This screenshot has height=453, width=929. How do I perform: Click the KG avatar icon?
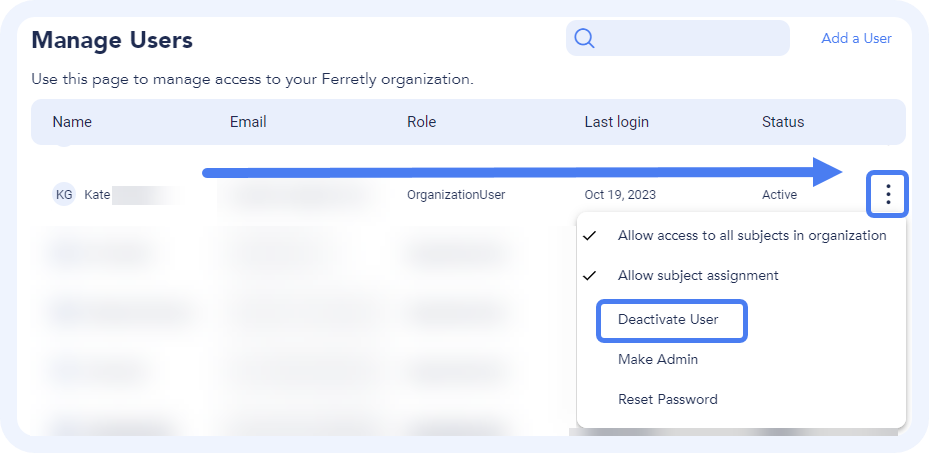(64, 194)
